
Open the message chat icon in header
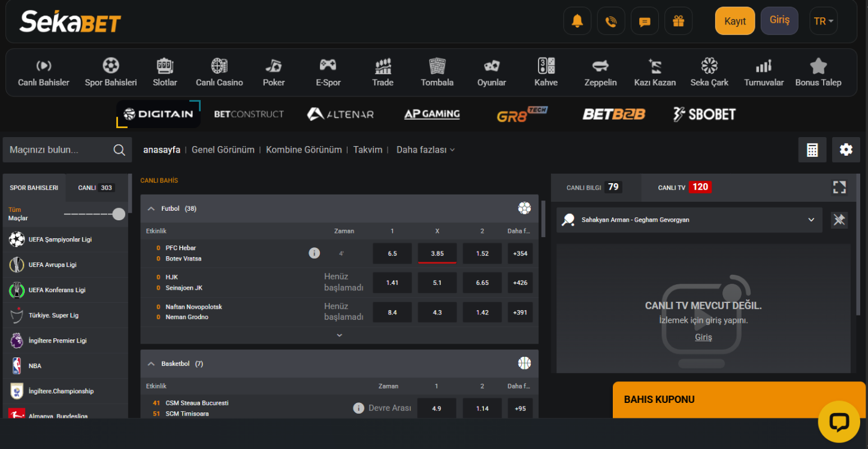pos(645,21)
